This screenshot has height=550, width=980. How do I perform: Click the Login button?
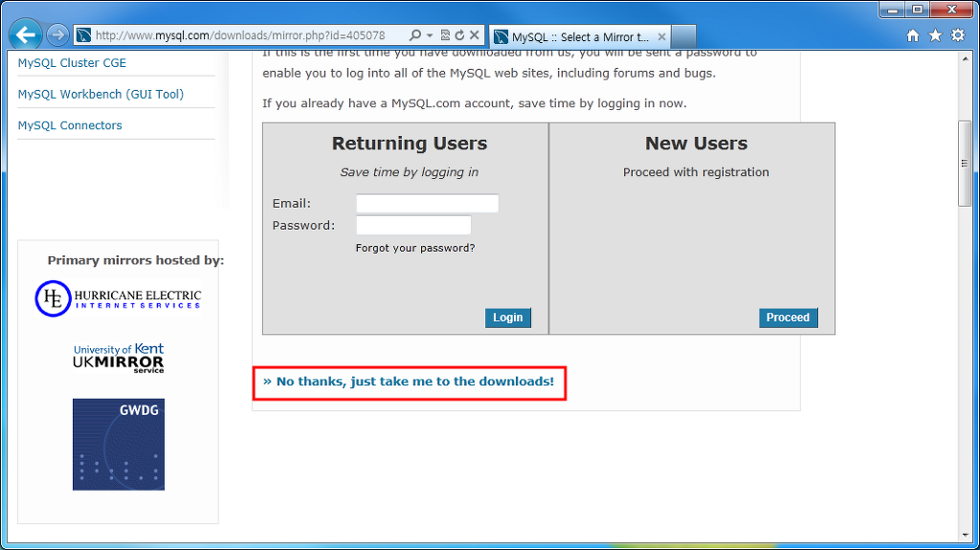(x=508, y=318)
